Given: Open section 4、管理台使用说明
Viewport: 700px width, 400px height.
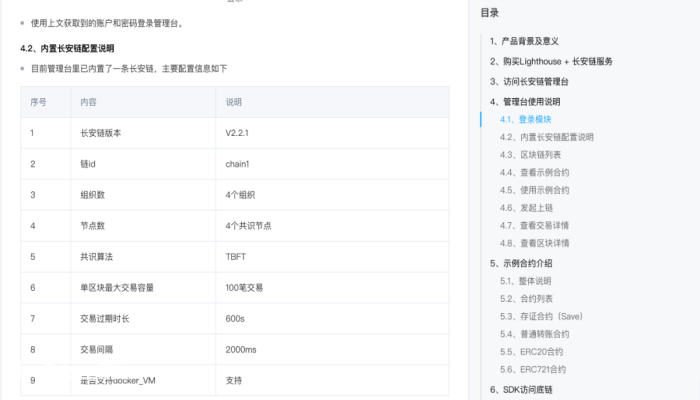Looking at the screenshot, I should [525, 102].
